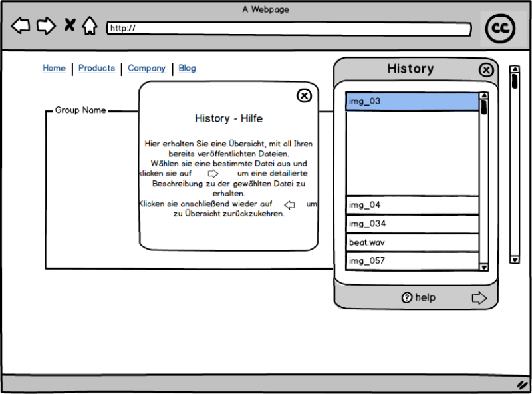
Task: Open the Home navigation link
Action: click(x=54, y=68)
